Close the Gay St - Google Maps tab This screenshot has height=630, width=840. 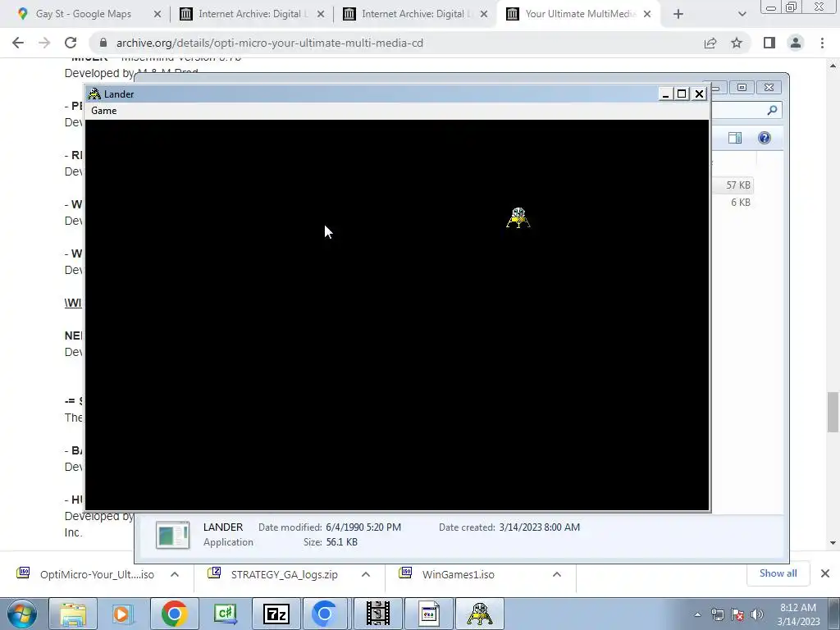click(157, 15)
